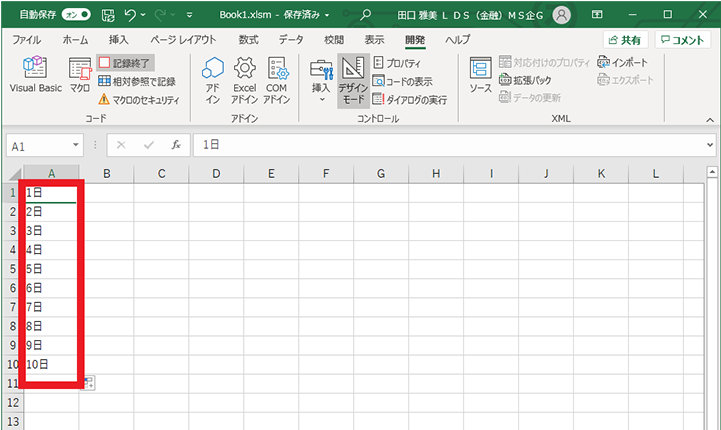Click formula bar containing 1日
721x430 pixels.
coord(448,145)
